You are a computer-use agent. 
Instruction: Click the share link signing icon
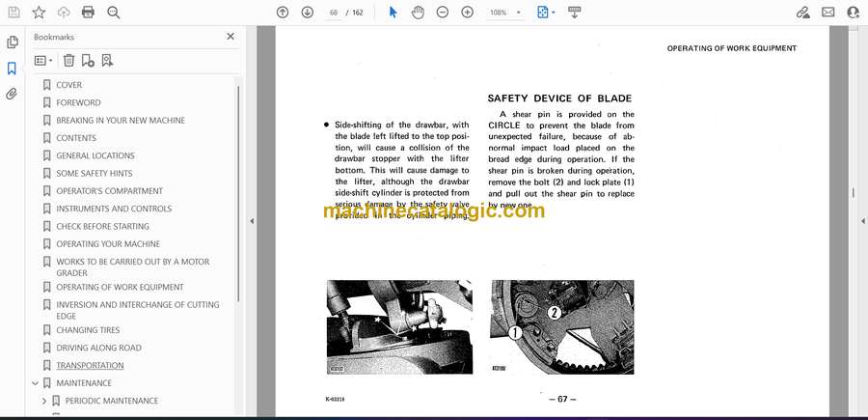point(803,13)
